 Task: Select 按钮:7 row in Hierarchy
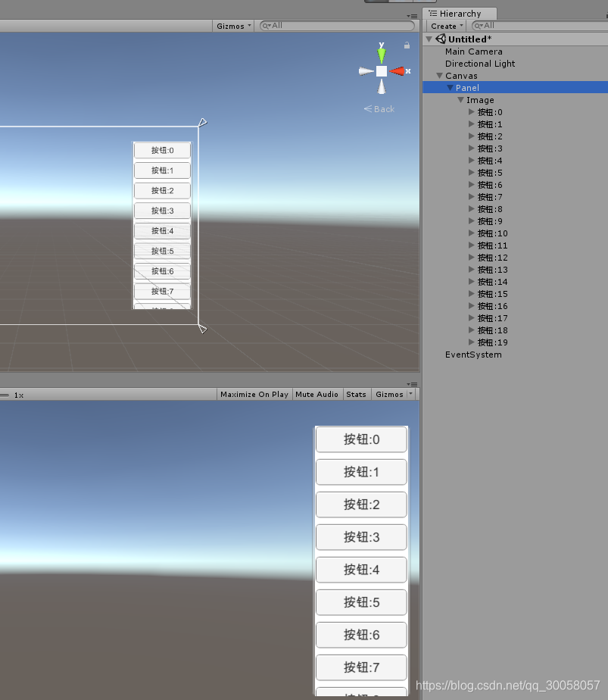[x=515, y=197]
